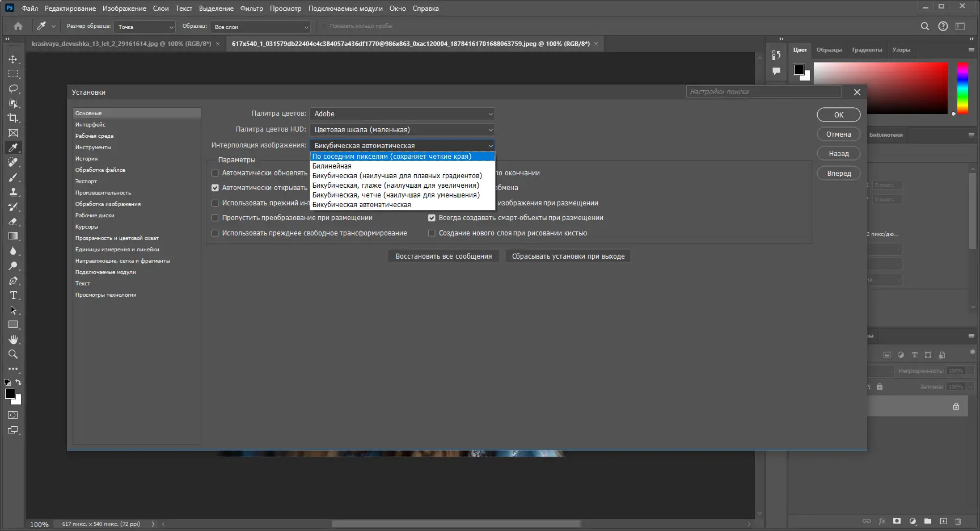The height and width of the screenshot is (531, 980).
Task: Select the Rectangular Marquee tool
Action: pos(13,74)
